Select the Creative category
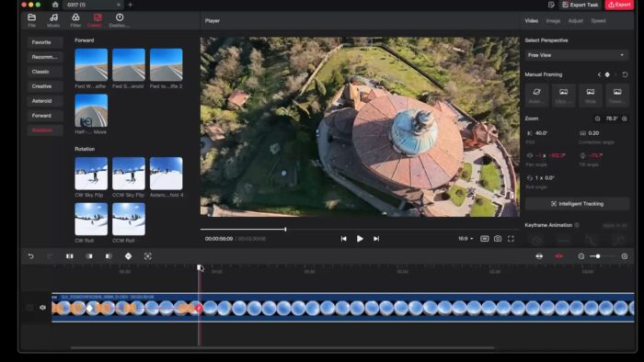The width and height of the screenshot is (644, 362). tap(45, 86)
